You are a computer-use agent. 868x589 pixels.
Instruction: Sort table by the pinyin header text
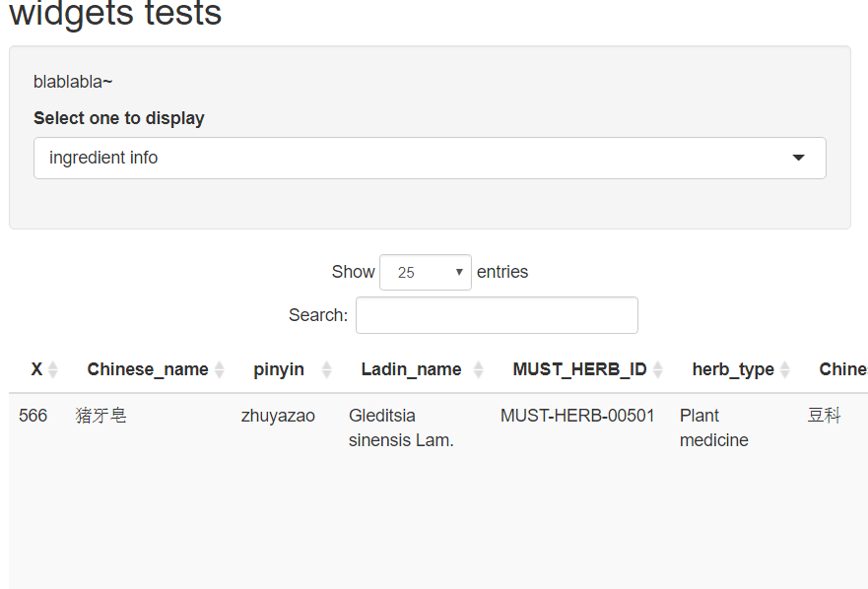279,369
